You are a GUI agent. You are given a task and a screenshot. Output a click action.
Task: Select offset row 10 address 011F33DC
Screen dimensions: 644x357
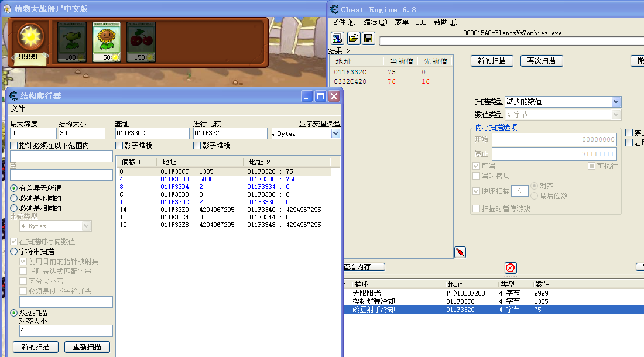(x=224, y=202)
